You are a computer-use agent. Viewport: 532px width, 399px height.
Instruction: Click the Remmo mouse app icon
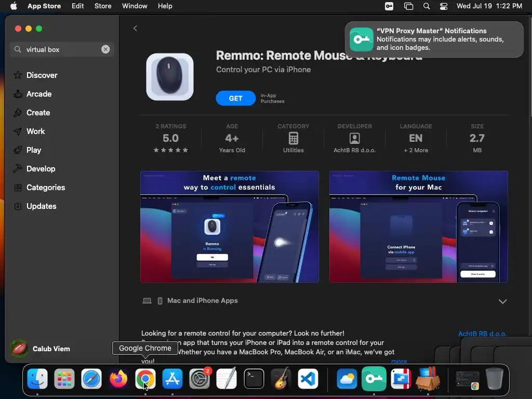pyautogui.click(x=170, y=77)
